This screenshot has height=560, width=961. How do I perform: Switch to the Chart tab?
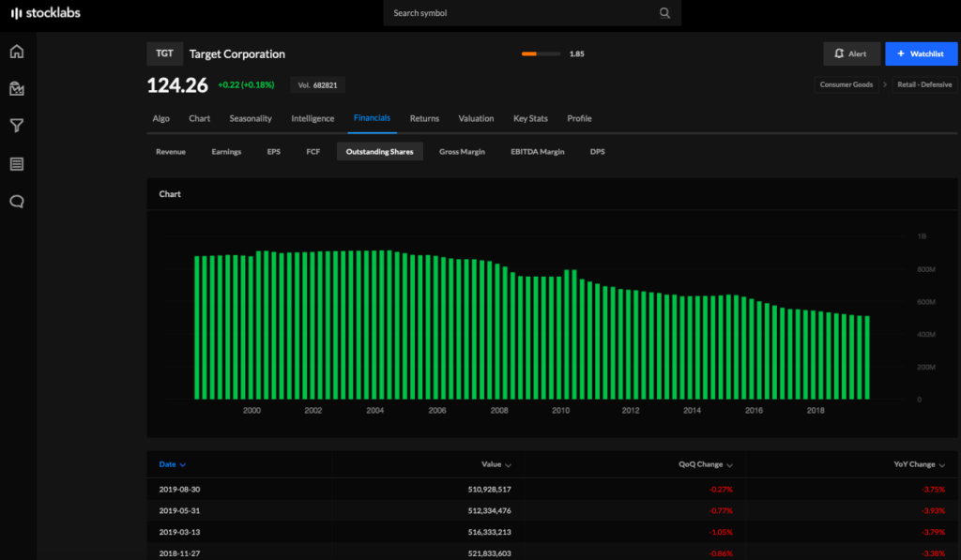pyautogui.click(x=199, y=118)
